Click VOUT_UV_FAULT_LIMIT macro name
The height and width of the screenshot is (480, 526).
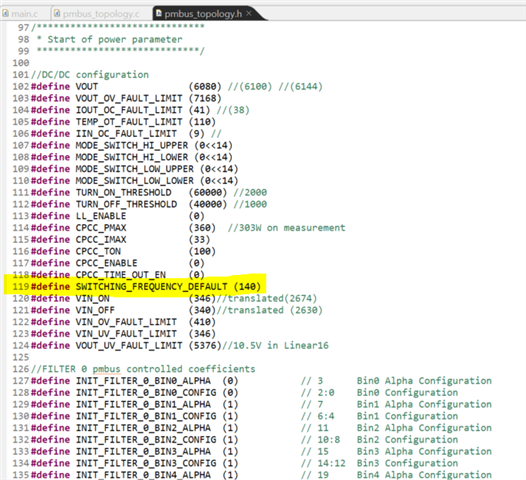(129, 345)
